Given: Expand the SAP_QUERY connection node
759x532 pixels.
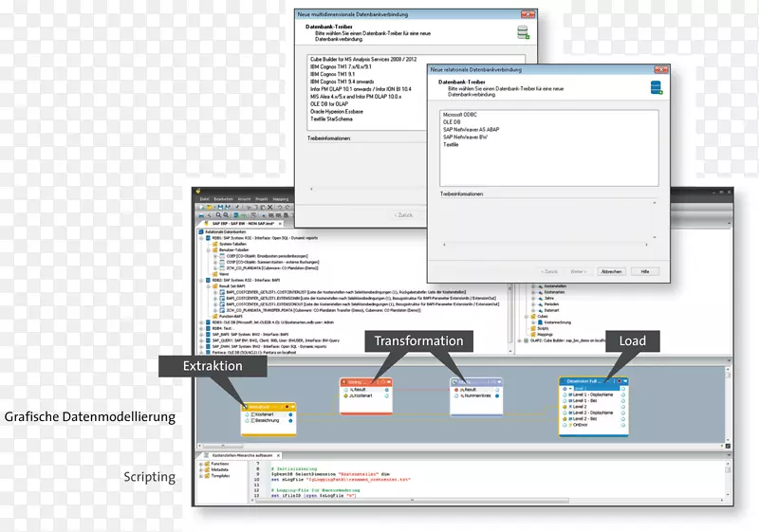Looking at the screenshot, I should pyautogui.click(x=201, y=340).
